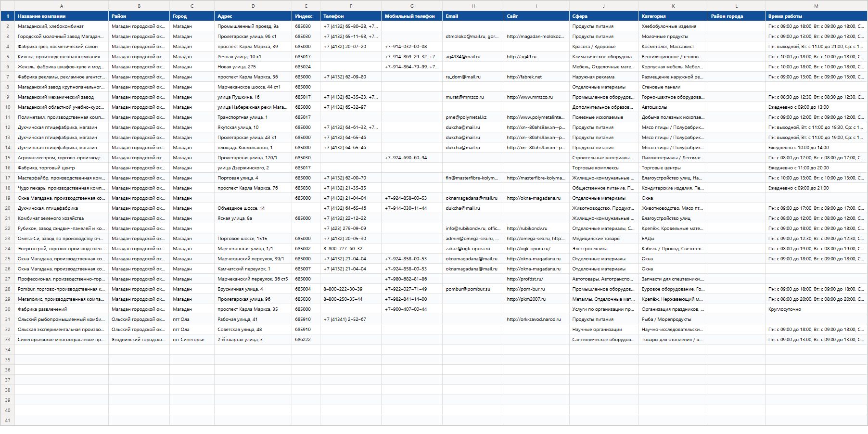Click the mobile number '+7–924–690–60–94'
This screenshot has height=434, width=868.
[412, 158]
